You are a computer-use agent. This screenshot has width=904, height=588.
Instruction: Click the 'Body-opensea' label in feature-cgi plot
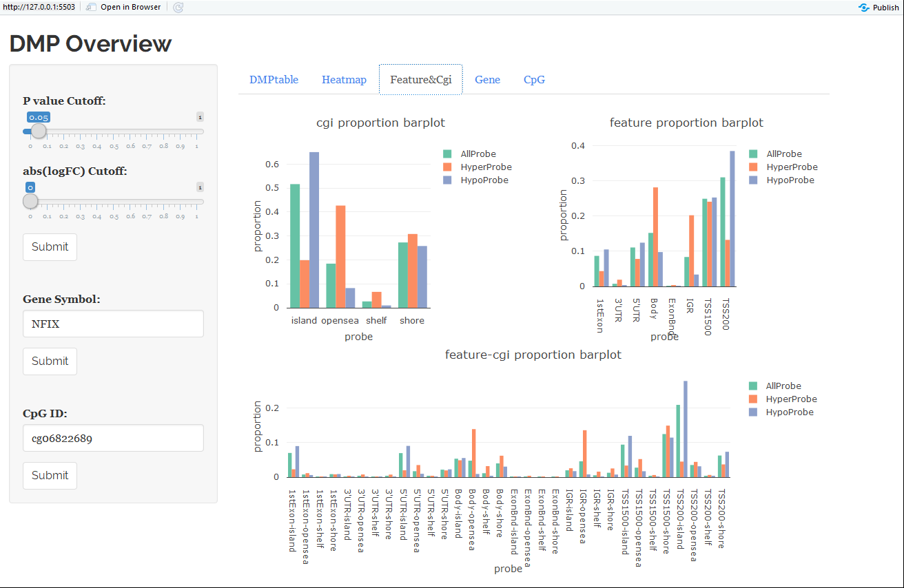tap(472, 520)
